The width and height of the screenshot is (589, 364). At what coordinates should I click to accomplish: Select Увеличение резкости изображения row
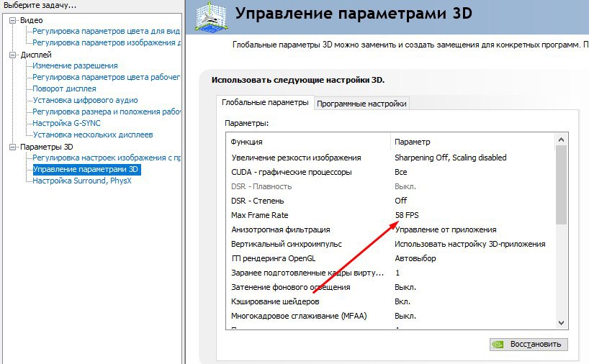[x=391, y=158]
